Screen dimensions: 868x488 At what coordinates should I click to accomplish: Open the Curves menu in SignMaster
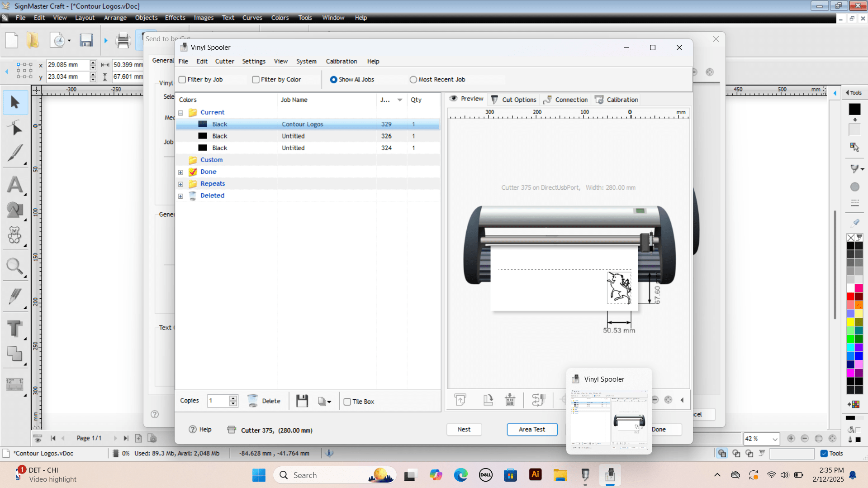[252, 18]
